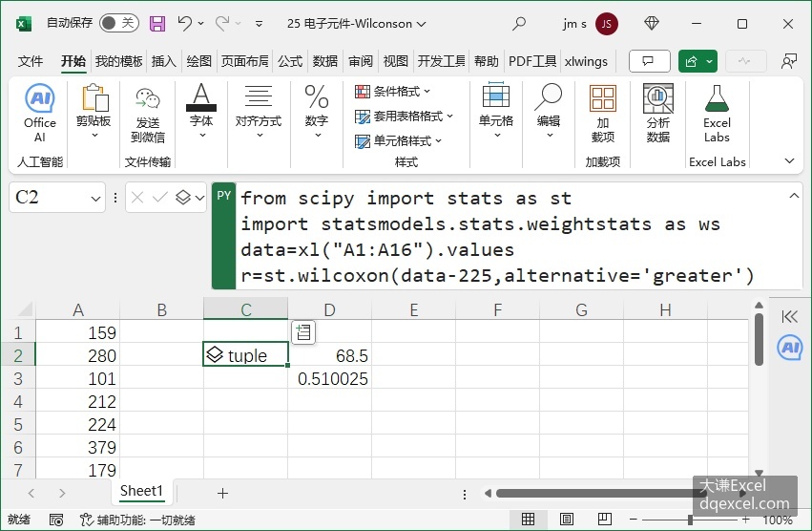Open the Office AI assistant

[40, 113]
